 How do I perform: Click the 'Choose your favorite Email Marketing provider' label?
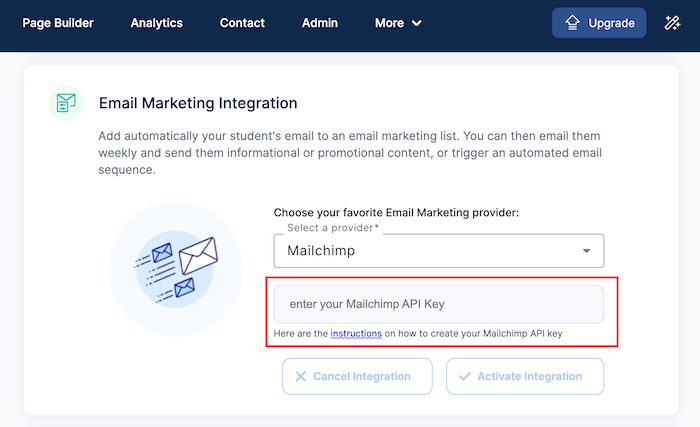[x=396, y=213]
